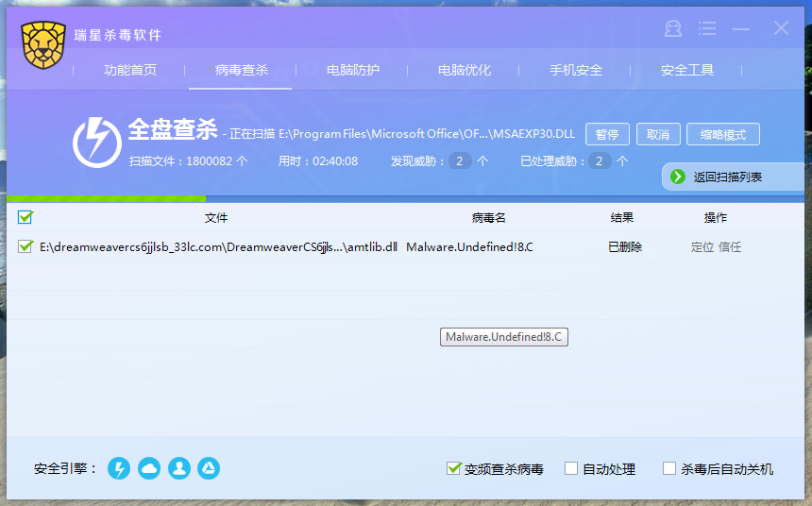The image size is (812, 506).
Task: Open the 电脑优化 tab
Action: (x=464, y=70)
